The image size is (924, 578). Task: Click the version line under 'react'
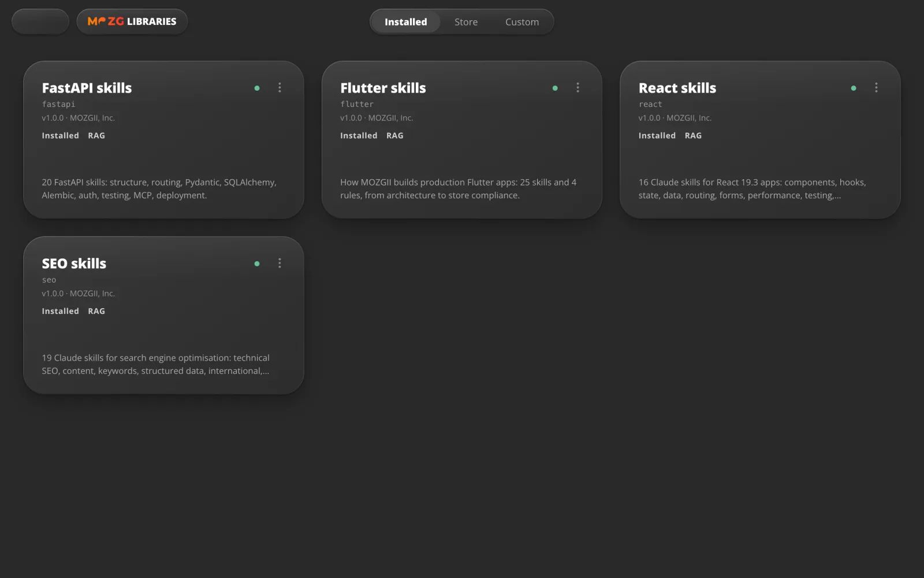[675, 118]
